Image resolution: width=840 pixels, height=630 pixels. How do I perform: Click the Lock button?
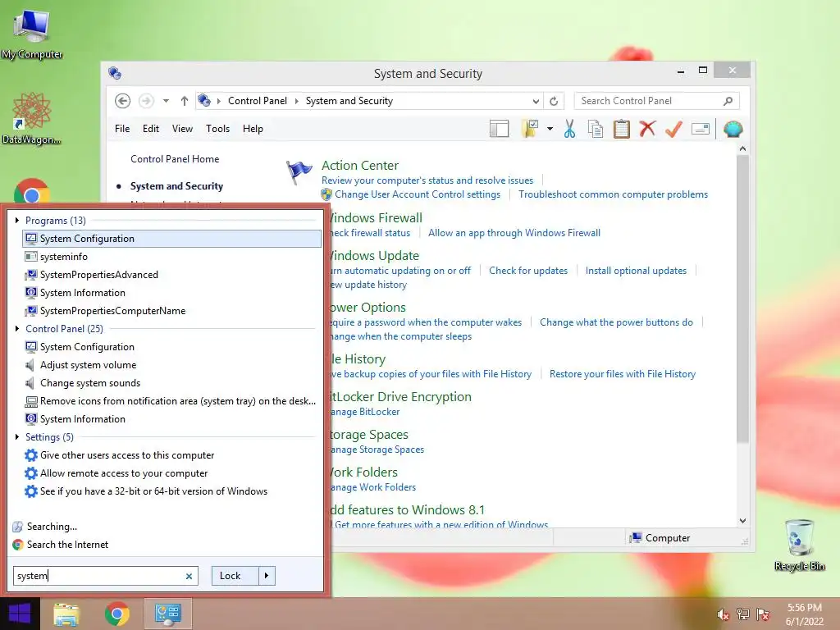[235, 576]
